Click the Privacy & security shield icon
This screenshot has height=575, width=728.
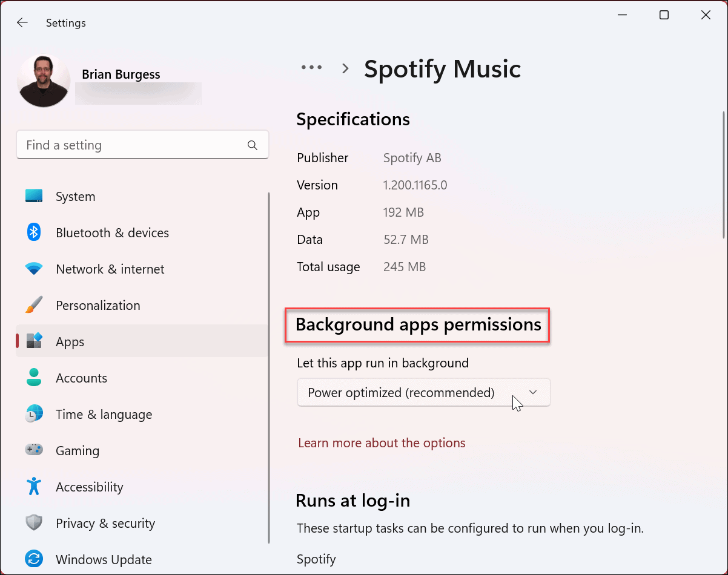point(34,523)
